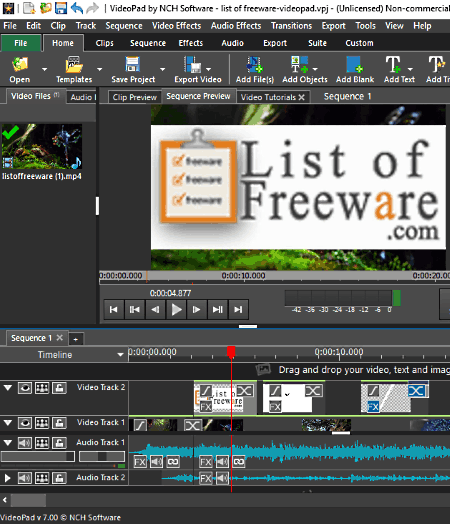Viewport: 450px width, 524px height.
Task: Collapse Audio Track 1 triangle
Action: [x=8, y=443]
